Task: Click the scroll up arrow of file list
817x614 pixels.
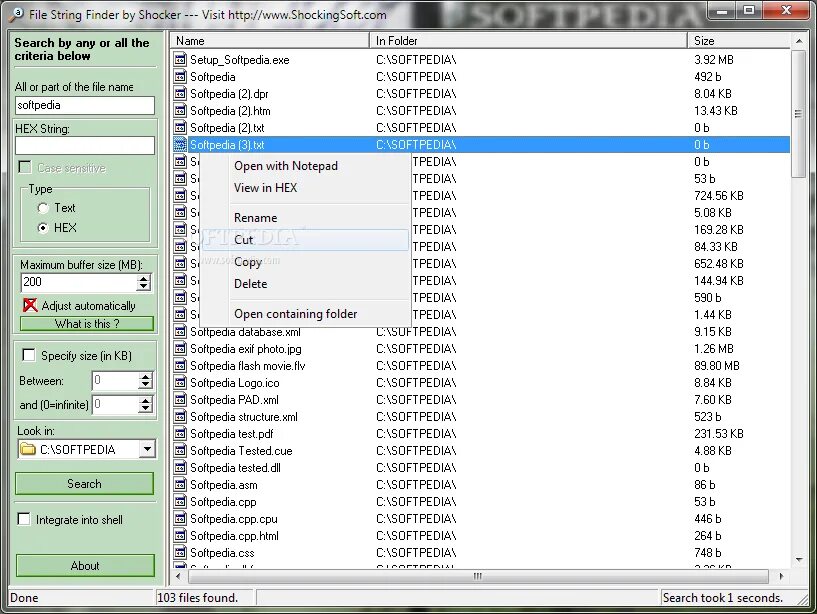Action: pos(799,41)
